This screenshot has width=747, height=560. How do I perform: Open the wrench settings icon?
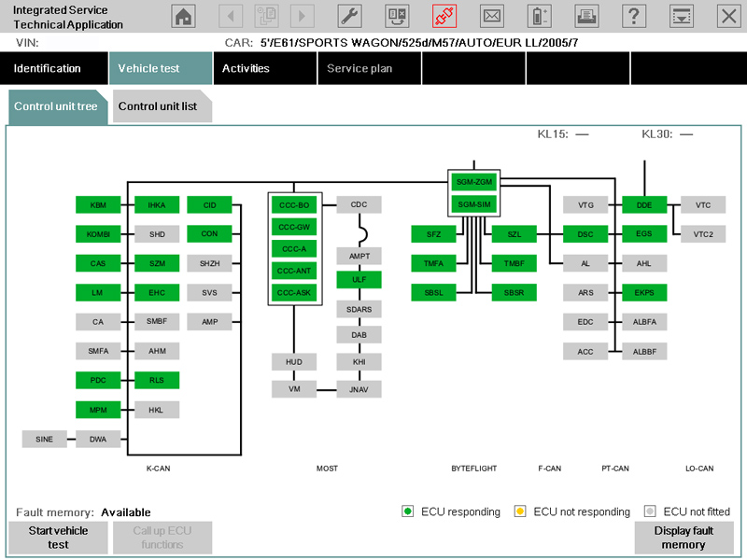[x=349, y=16]
